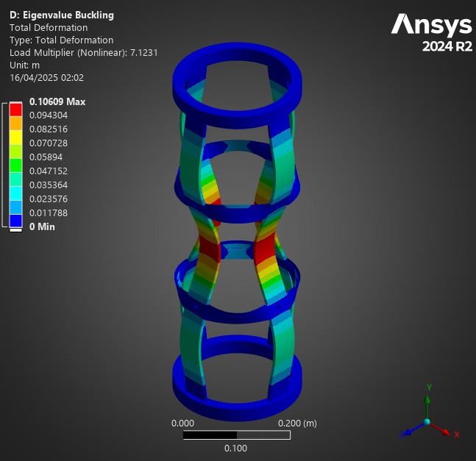Click the legend bracket left of color bar
The image size is (476, 461).
(x=4, y=165)
